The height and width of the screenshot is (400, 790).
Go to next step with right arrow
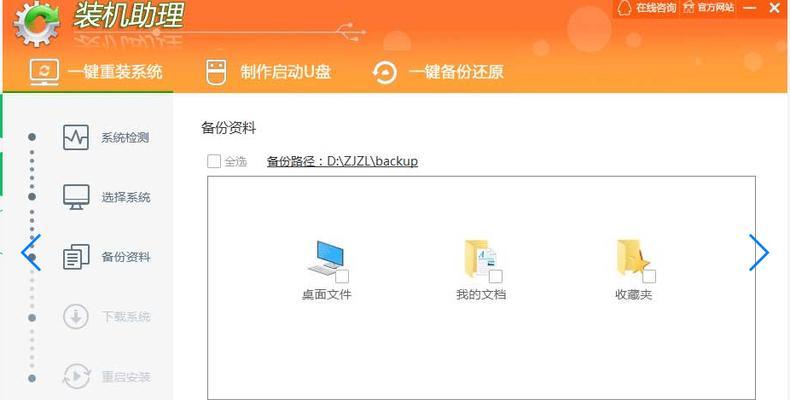(759, 252)
